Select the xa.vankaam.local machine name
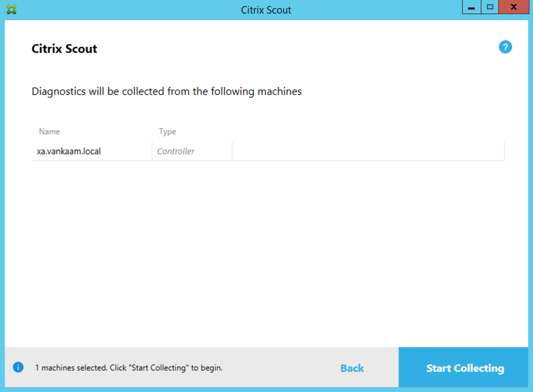The height and width of the screenshot is (392, 533). click(69, 152)
